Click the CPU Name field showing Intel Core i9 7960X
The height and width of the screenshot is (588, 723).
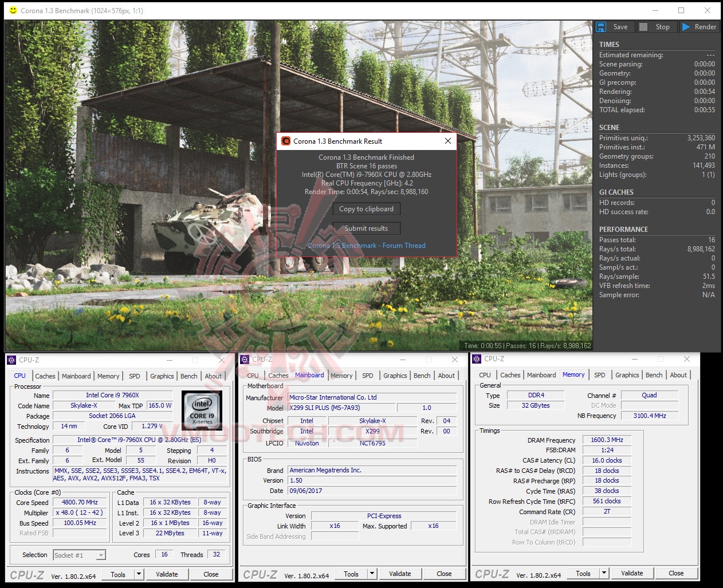(113, 395)
